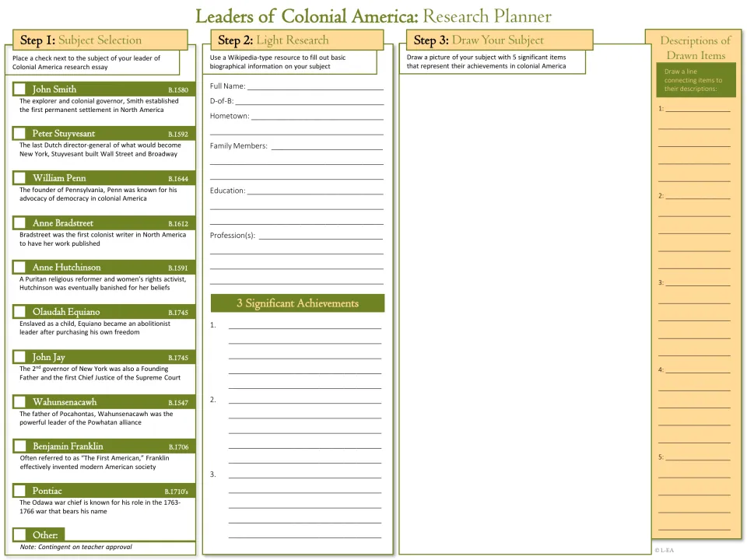Click the Draw a line connecting items instruction
Screen dimensions: 747x560
693,80
